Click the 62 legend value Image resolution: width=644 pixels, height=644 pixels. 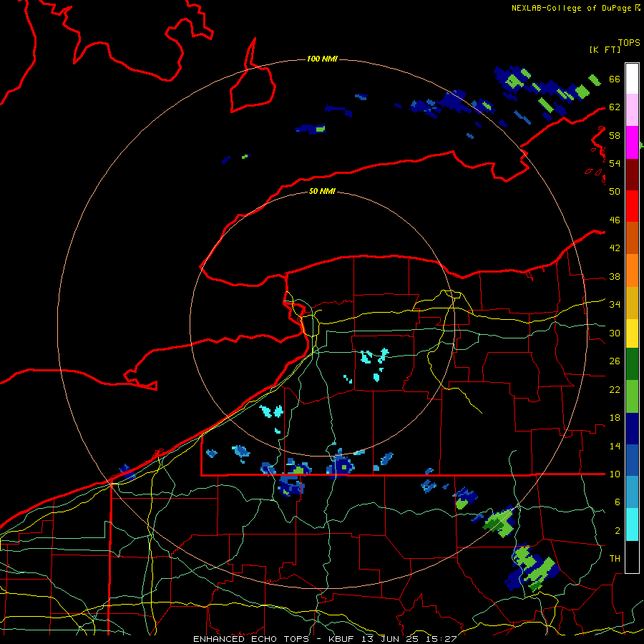pos(615,107)
